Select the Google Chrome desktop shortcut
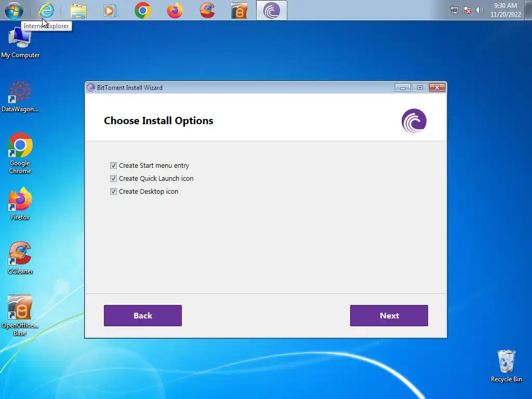Image resolution: width=532 pixels, height=399 pixels. click(x=20, y=153)
